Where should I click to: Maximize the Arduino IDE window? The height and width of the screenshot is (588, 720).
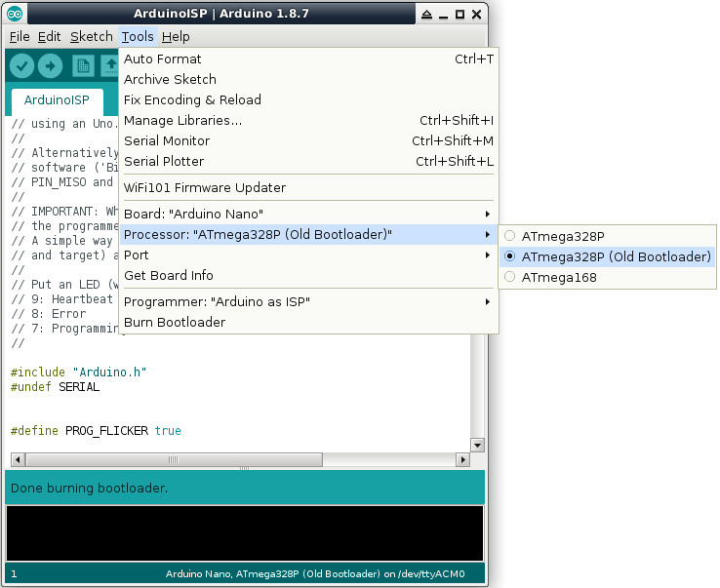[x=460, y=15]
